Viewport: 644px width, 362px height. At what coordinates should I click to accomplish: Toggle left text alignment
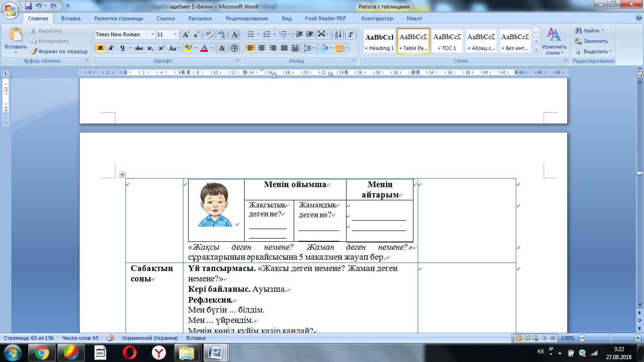tap(250, 48)
